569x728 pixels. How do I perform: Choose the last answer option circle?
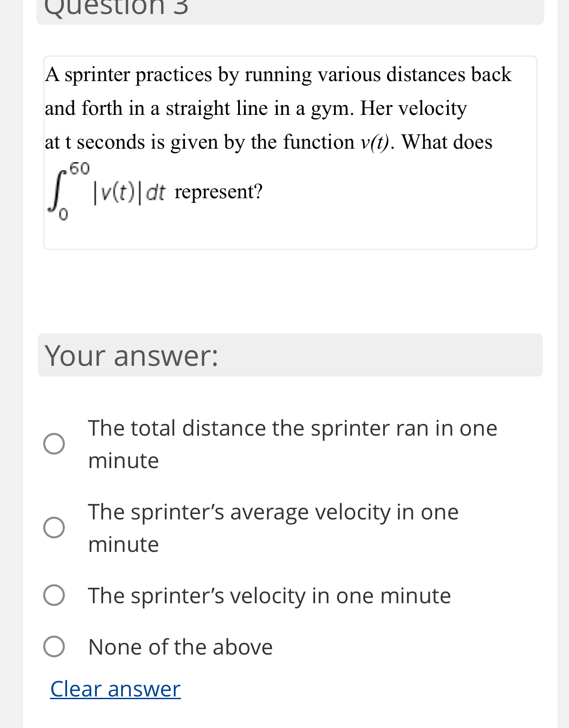(54, 646)
